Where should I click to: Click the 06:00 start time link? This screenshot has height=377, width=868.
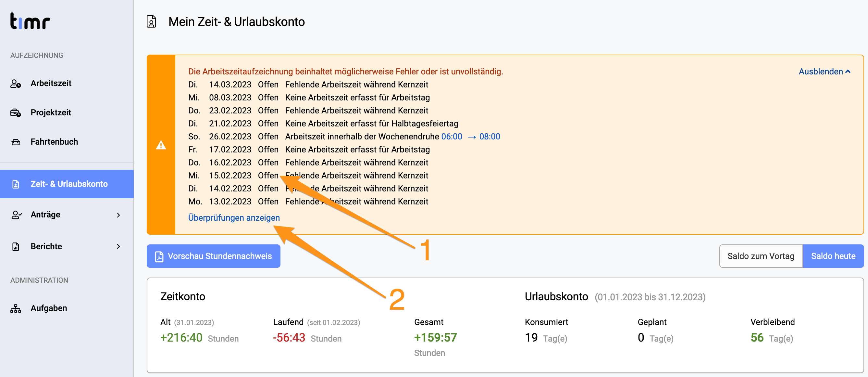coord(452,136)
